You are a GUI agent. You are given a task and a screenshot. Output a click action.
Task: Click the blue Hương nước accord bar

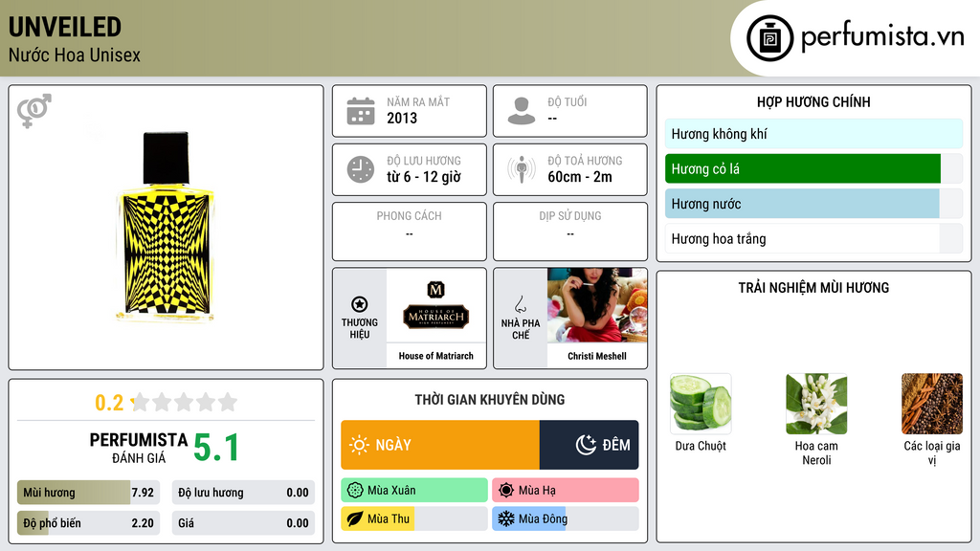[x=813, y=204]
